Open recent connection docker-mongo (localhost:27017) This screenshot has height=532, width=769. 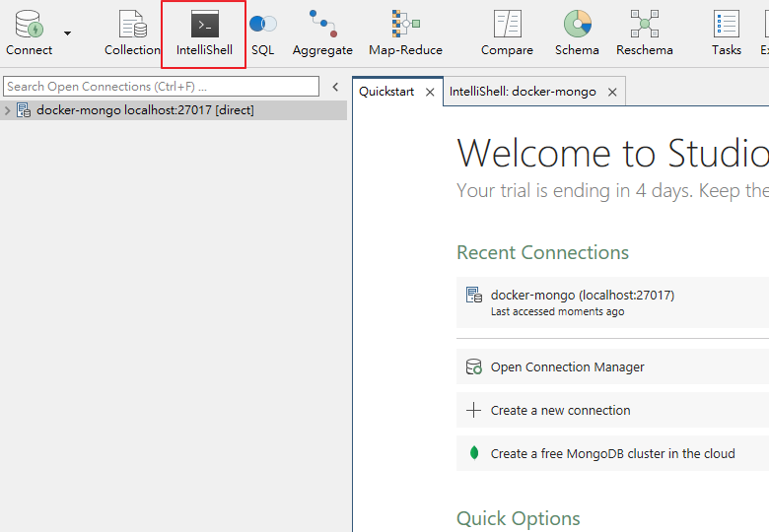[612, 302]
